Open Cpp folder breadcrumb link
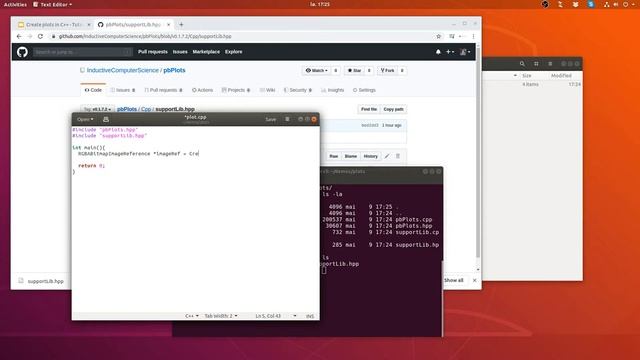 146,109
